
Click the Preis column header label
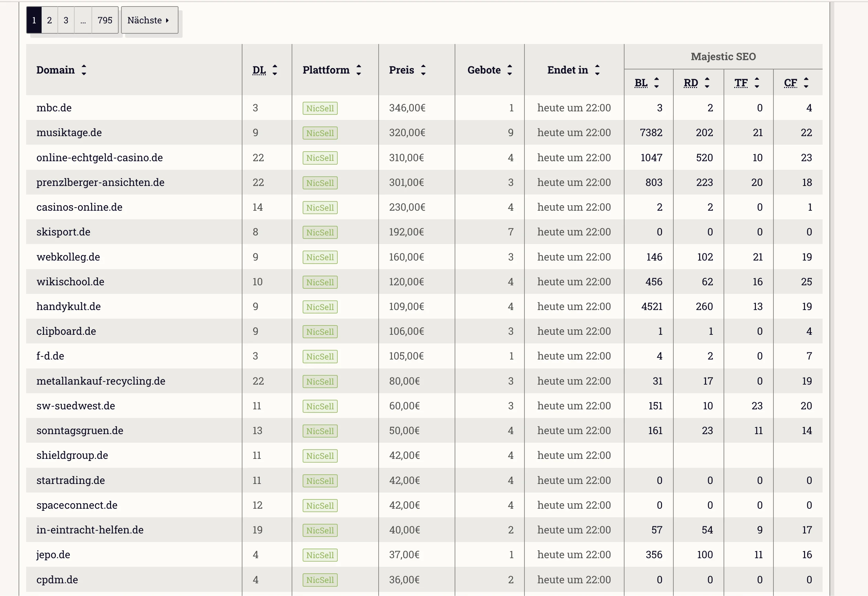(x=401, y=70)
